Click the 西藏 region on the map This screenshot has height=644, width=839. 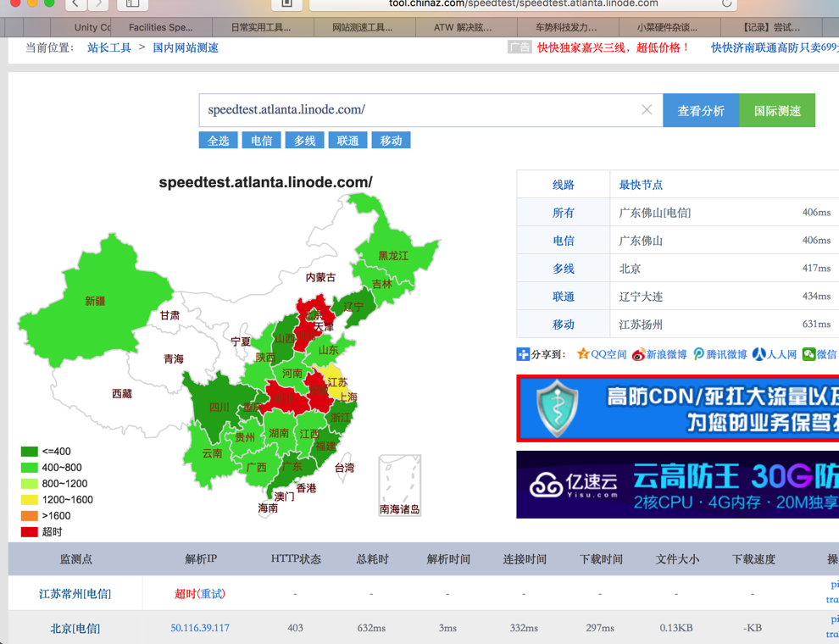coord(121,394)
